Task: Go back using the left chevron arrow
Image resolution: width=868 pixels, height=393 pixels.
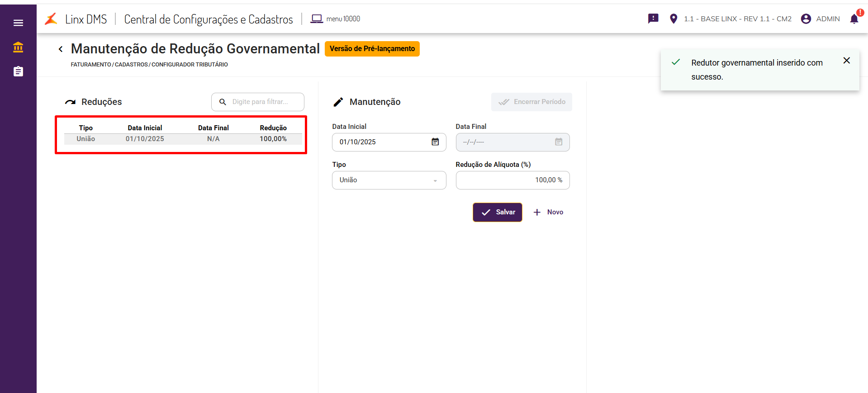Action: click(x=61, y=49)
